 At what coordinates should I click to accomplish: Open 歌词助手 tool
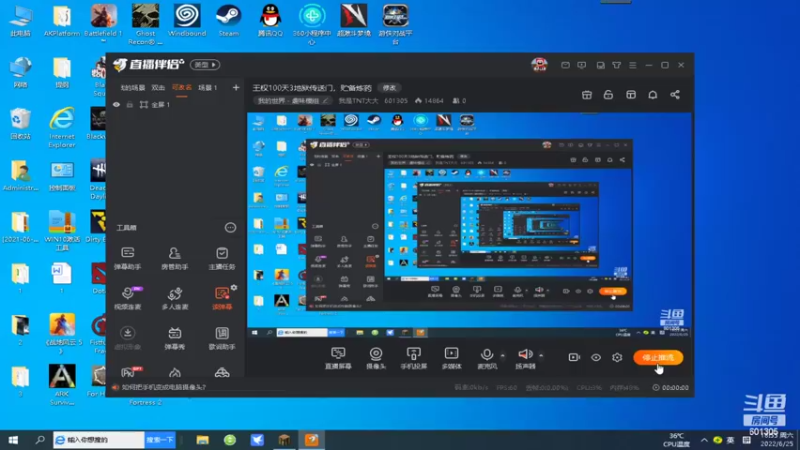[221, 338]
